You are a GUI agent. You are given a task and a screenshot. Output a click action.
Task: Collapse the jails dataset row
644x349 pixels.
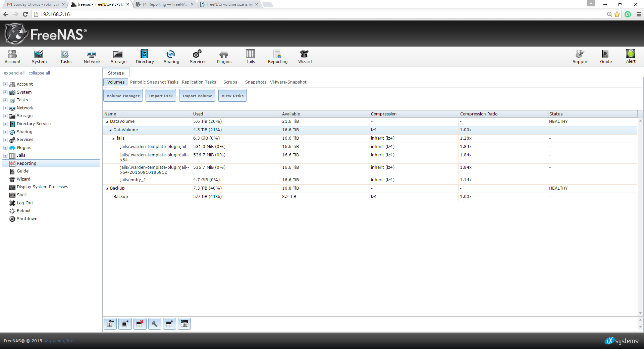tap(113, 138)
